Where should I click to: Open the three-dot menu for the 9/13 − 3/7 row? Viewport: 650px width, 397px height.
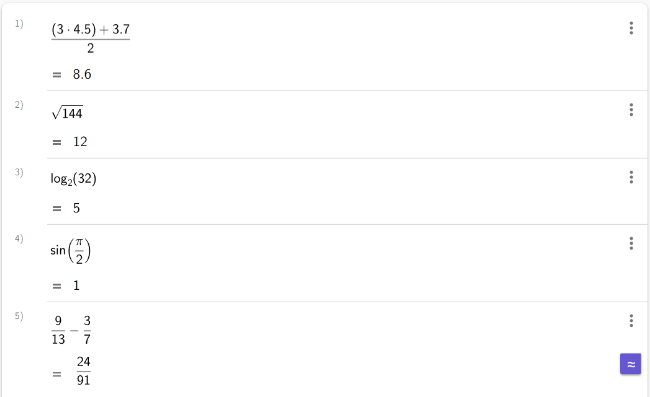(x=631, y=320)
